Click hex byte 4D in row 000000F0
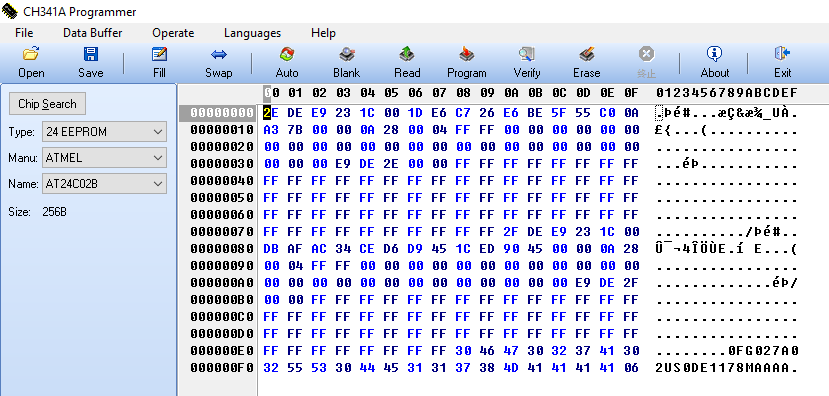 click(511, 367)
